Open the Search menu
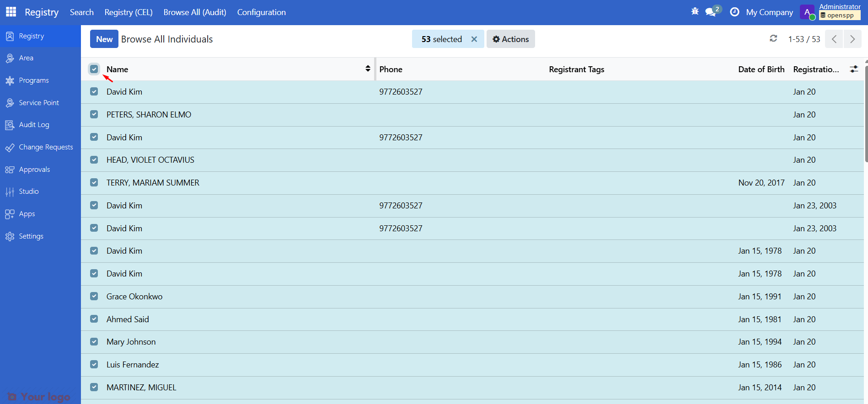The image size is (868, 404). (x=82, y=12)
